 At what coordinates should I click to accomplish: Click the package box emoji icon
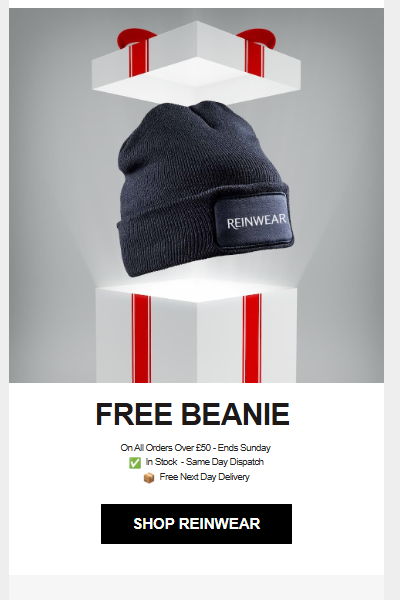point(149,478)
